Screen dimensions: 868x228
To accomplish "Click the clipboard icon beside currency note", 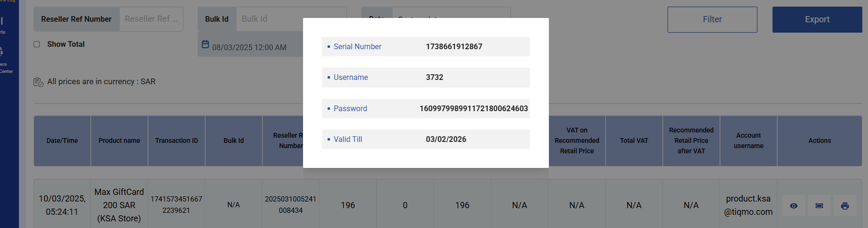I will point(38,82).
